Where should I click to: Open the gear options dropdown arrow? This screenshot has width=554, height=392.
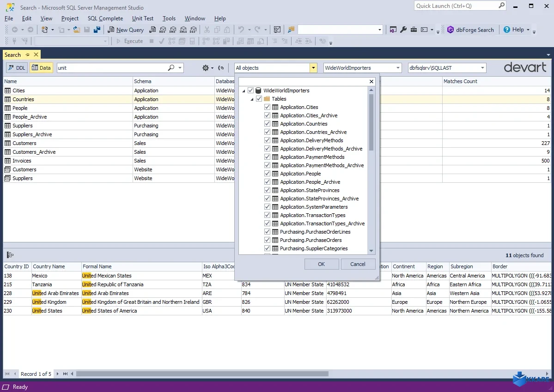[213, 68]
